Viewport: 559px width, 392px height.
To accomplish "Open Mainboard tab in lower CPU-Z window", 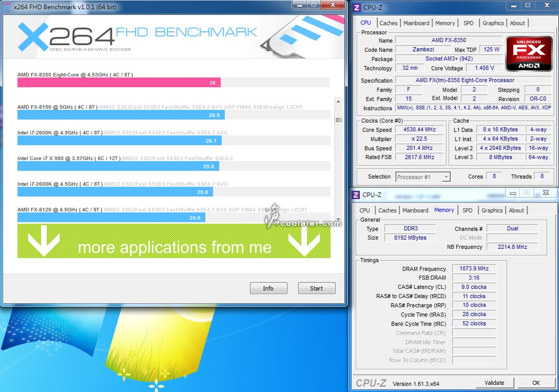I will pyautogui.click(x=415, y=210).
